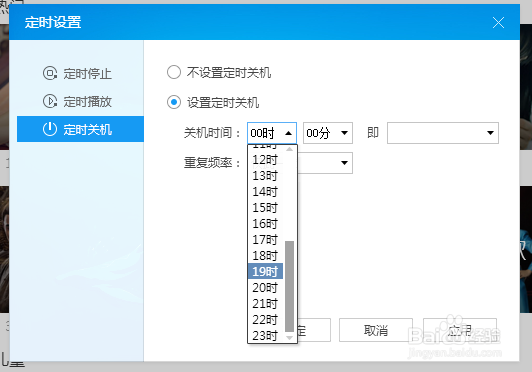
Task: Click hour list scrollbar up arrow
Action: 289,149
